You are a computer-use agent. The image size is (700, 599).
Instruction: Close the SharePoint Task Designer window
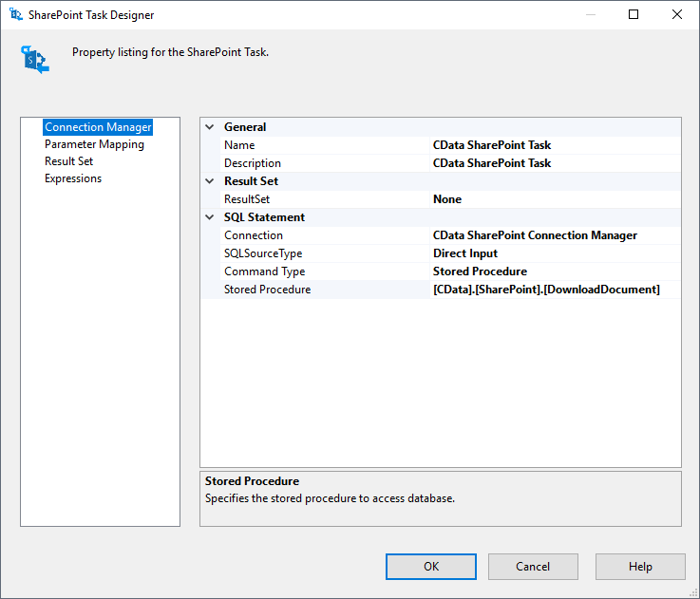(677, 15)
